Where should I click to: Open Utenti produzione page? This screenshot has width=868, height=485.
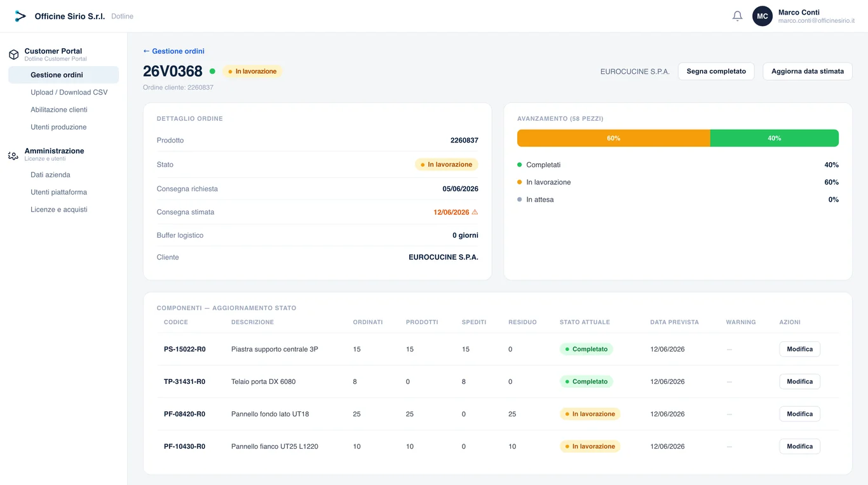coord(58,127)
